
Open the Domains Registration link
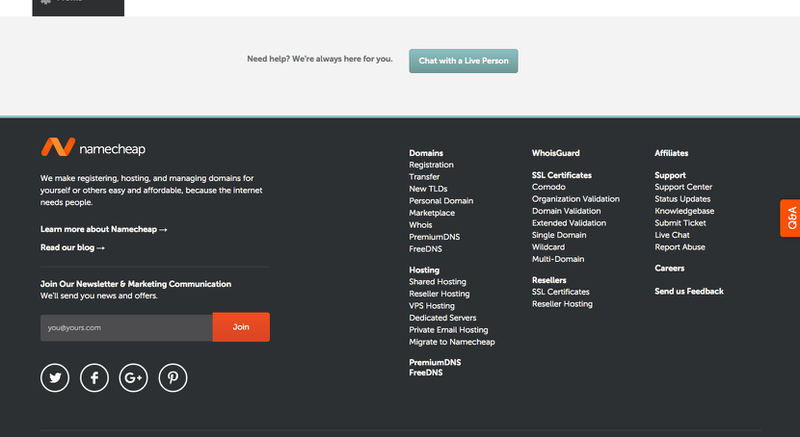431,165
